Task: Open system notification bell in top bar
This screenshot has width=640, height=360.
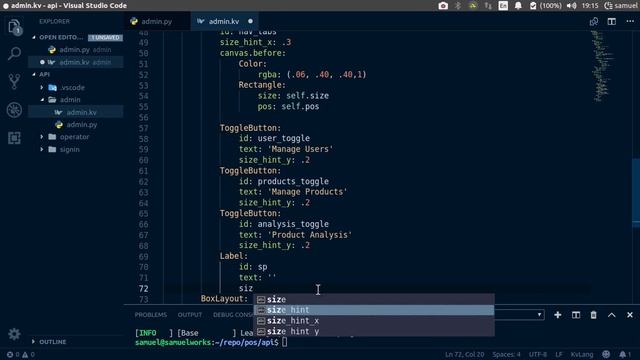Action: pyautogui.click(x=518, y=6)
